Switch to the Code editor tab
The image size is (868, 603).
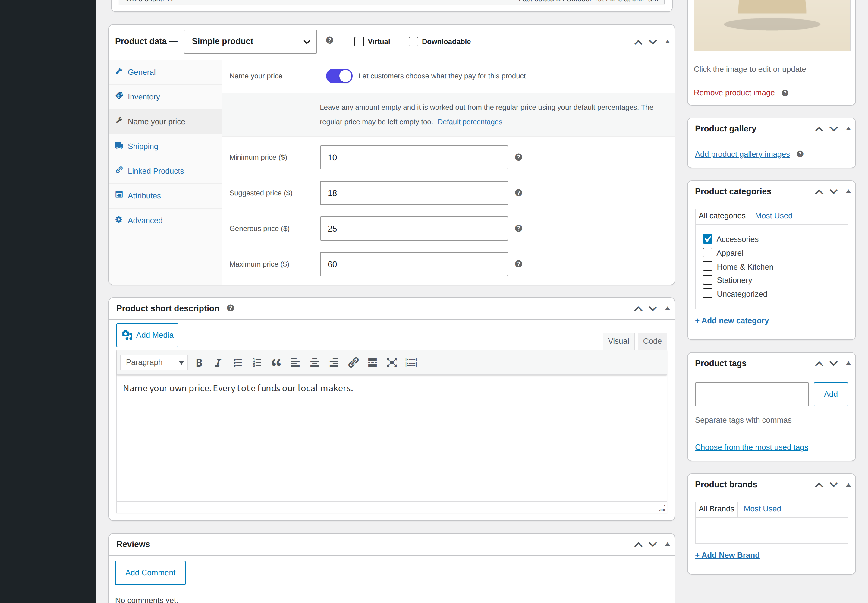click(652, 341)
